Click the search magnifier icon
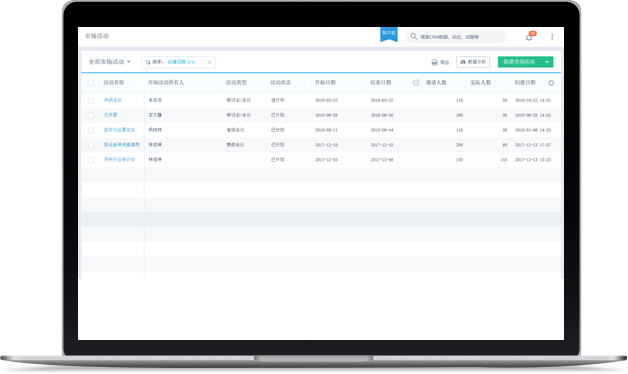This screenshot has width=628, height=374. 414,36
